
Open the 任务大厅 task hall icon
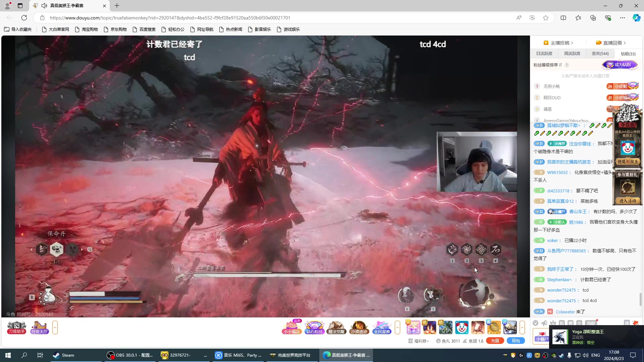pyautogui.click(x=40, y=327)
